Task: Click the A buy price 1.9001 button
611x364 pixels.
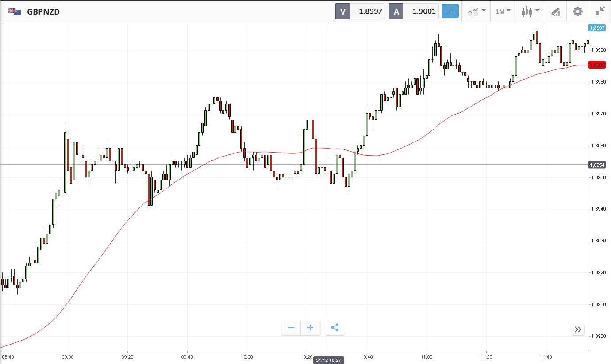Action: point(414,11)
